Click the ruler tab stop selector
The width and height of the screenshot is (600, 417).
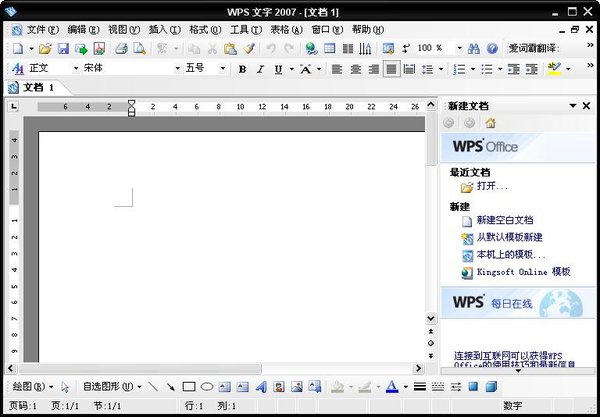(x=13, y=106)
